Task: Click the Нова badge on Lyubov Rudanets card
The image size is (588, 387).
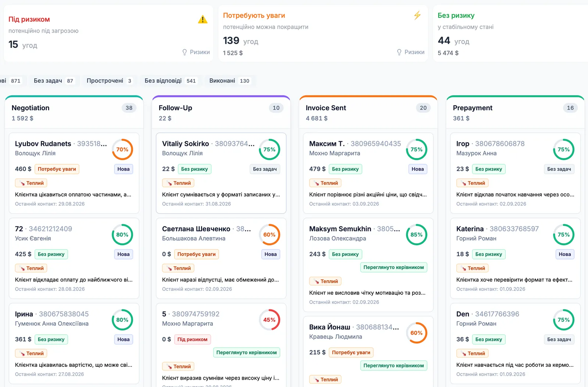Action: tap(123, 169)
